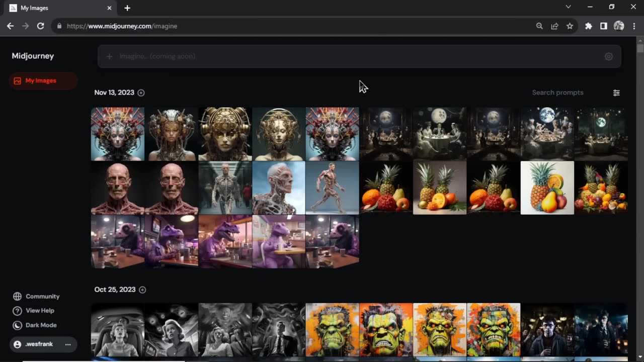Screen dimensions: 644x362
Task: Click the Search prompts field
Action: pyautogui.click(x=557, y=93)
